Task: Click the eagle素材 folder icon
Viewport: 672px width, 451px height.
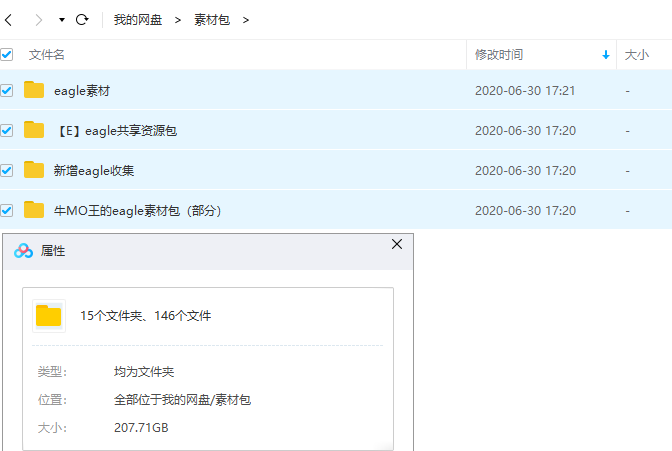Action: pos(34,90)
